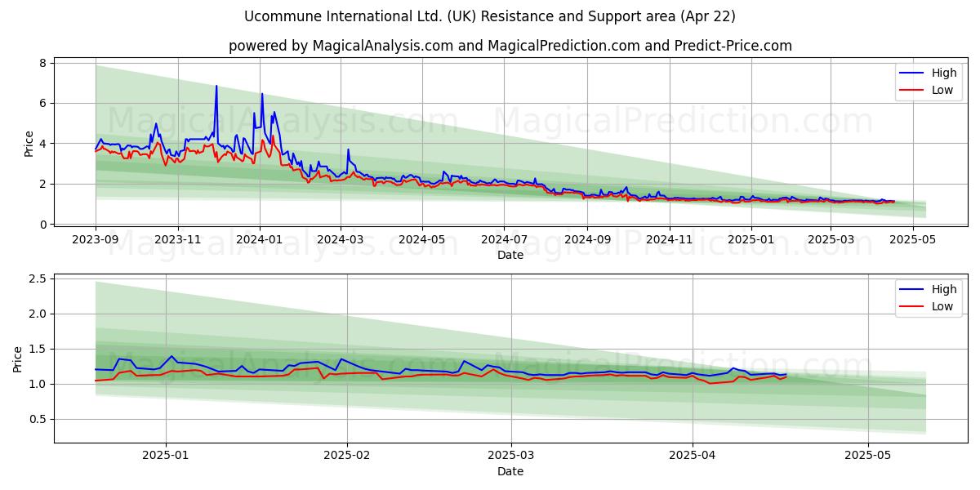Click the '2025-05' label on top chart axis

[912, 240]
